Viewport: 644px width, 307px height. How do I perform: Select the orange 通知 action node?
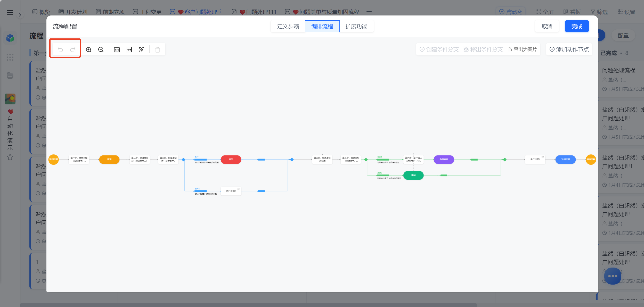click(109, 160)
